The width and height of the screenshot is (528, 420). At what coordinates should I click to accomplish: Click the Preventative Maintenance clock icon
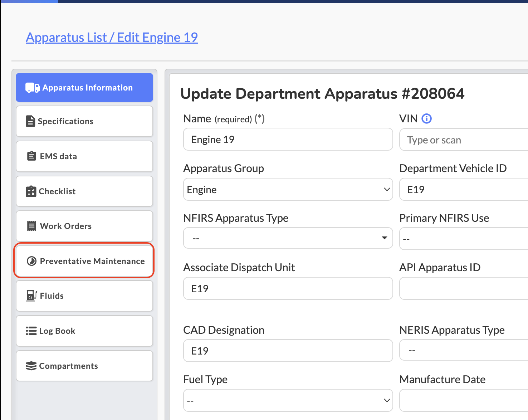coord(32,261)
